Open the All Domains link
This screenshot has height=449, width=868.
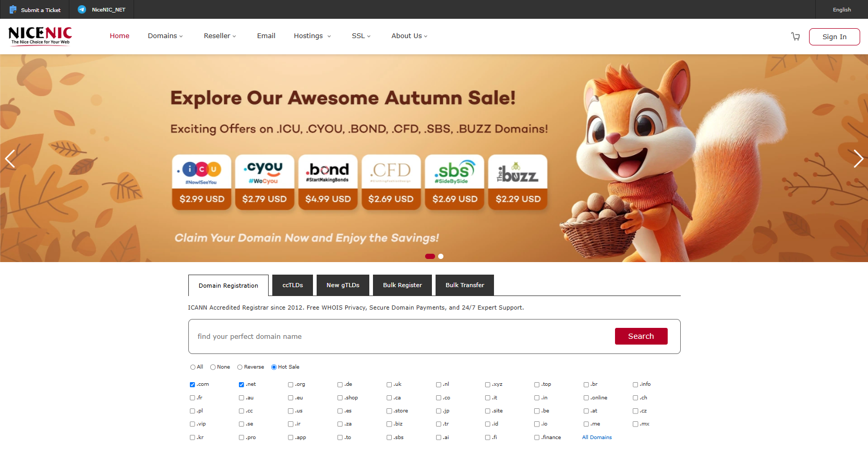tap(597, 438)
